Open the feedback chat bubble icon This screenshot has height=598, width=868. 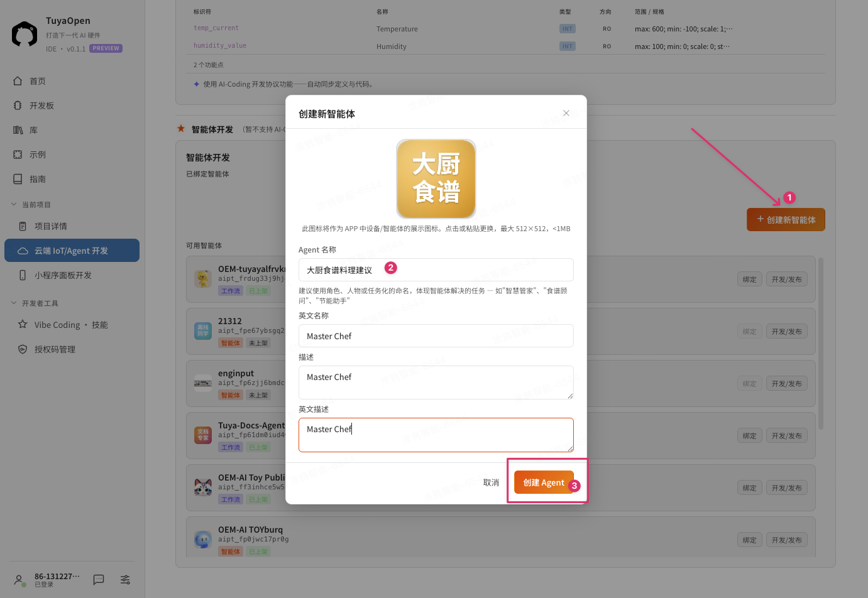pos(99,580)
